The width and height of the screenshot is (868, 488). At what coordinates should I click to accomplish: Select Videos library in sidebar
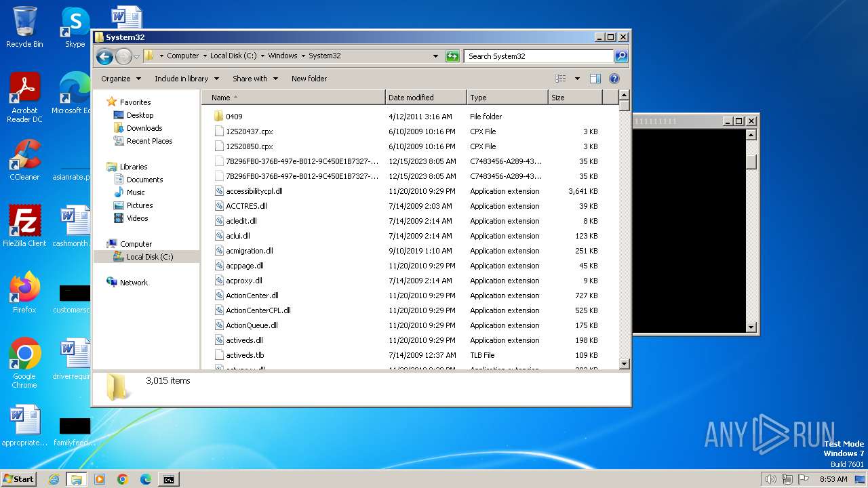[137, 218]
